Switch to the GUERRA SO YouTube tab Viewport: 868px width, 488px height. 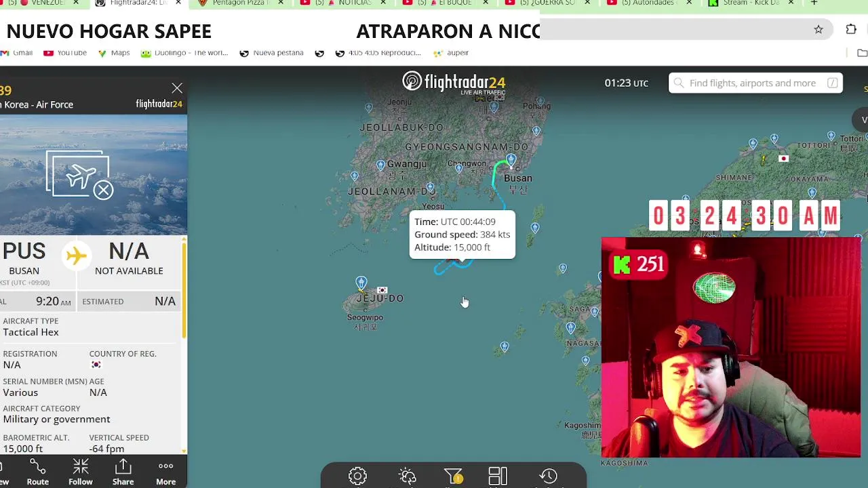coord(547,3)
